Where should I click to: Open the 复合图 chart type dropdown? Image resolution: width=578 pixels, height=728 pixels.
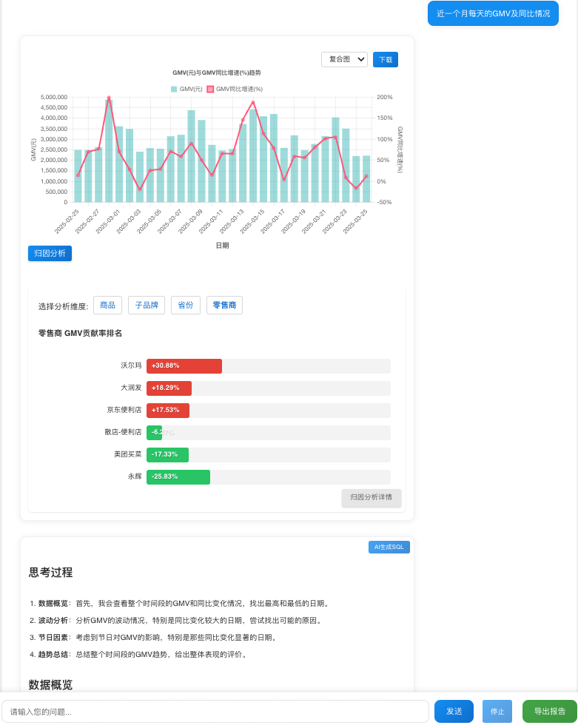coord(344,59)
